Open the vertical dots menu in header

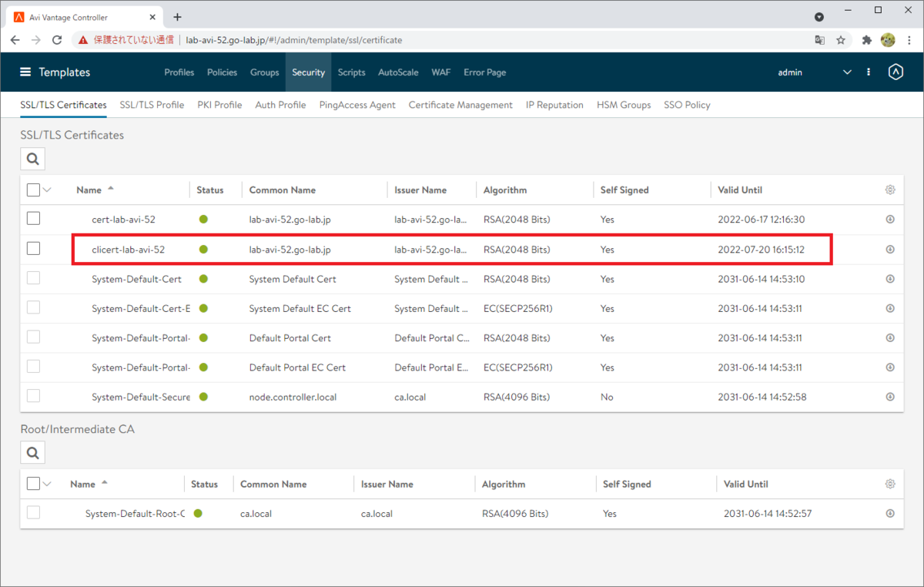869,72
